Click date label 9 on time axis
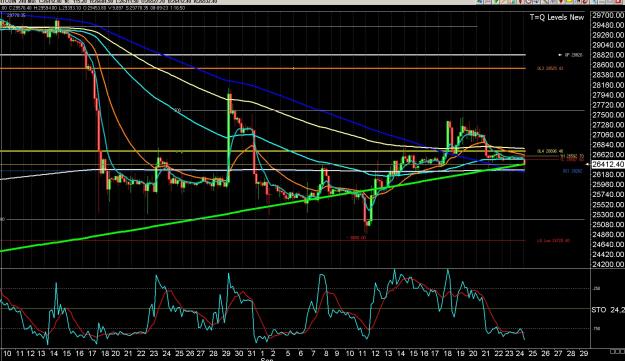 pos(337,353)
